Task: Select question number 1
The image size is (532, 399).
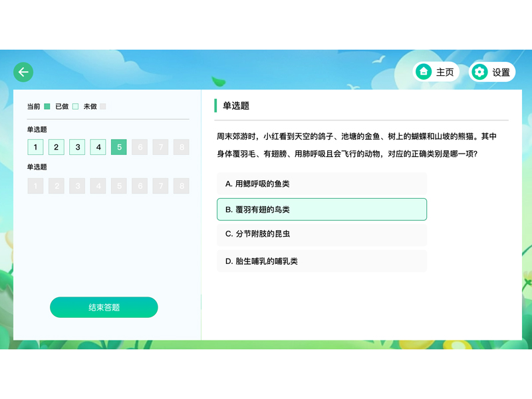Action: (35, 147)
